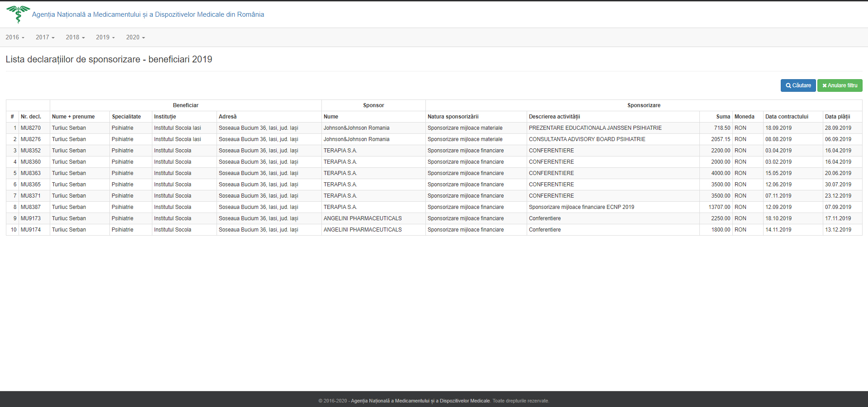The height and width of the screenshot is (407, 868).
Task: Click payment date 06.09.2019
Action: [x=838, y=139]
